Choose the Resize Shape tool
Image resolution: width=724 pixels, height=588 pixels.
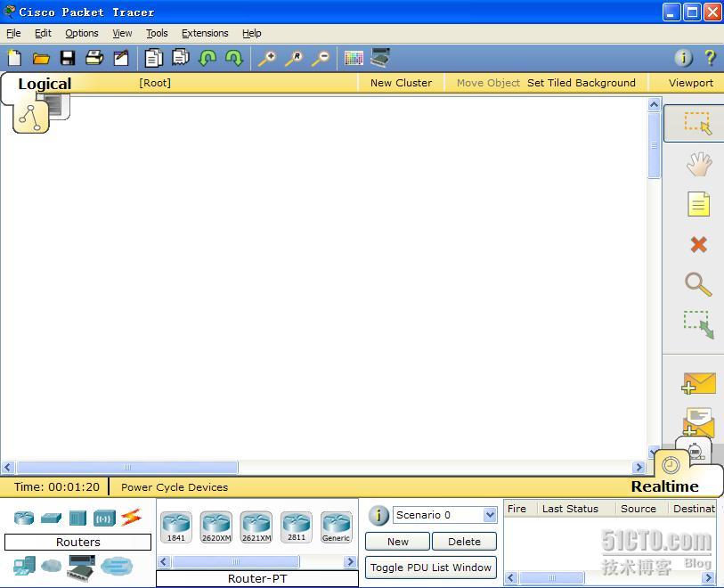(698, 324)
